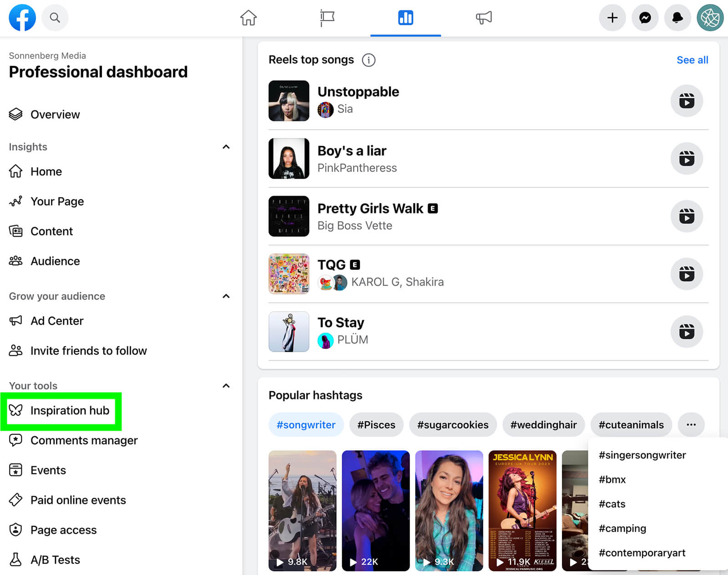This screenshot has width=728, height=575.
Task: Open the Pretty Girls Walk cover thumbnail
Action: pyautogui.click(x=289, y=216)
